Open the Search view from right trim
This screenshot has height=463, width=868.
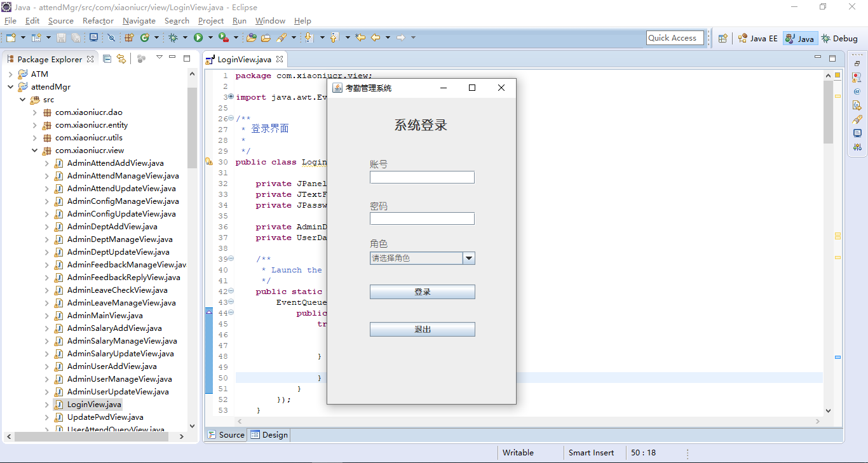pos(857,119)
